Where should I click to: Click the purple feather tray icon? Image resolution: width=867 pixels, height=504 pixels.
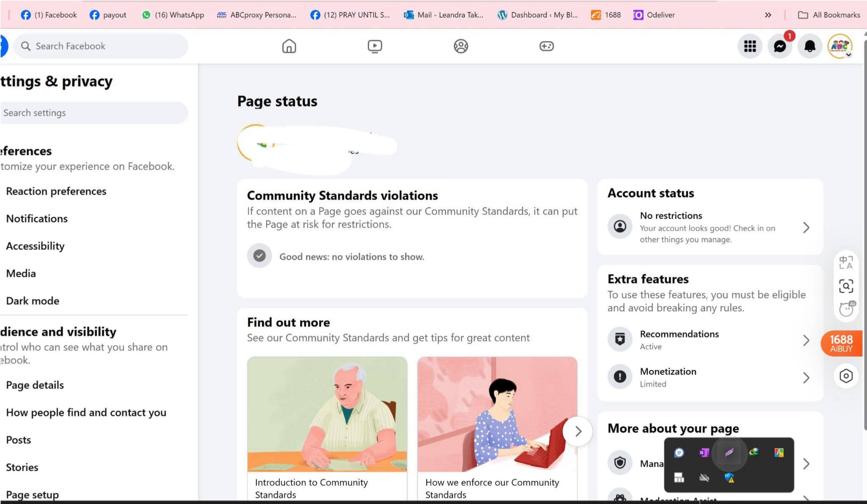[729, 453]
